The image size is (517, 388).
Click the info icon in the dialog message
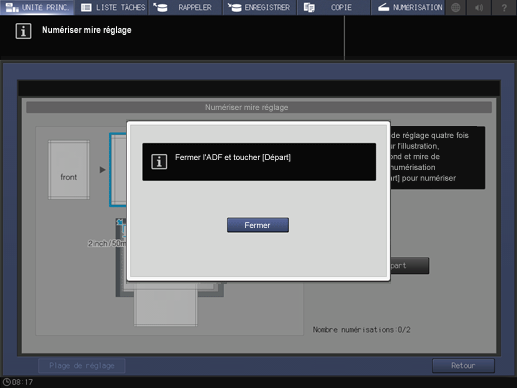159,162
